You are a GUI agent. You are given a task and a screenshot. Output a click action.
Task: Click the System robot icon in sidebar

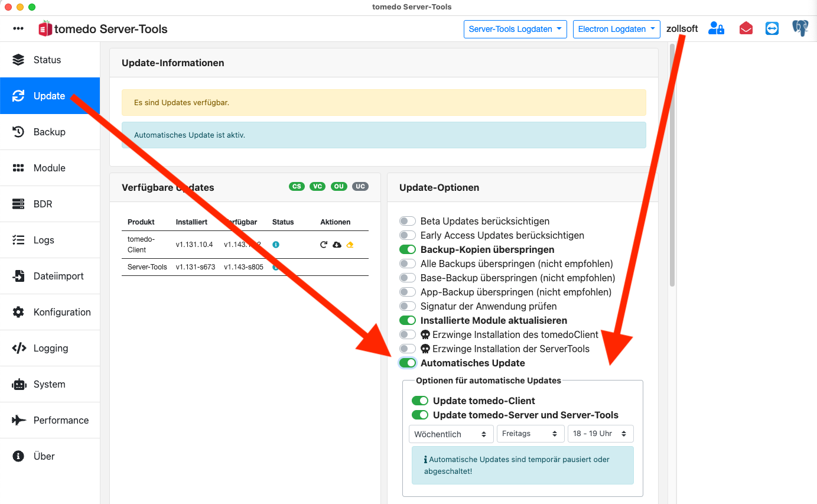18,384
